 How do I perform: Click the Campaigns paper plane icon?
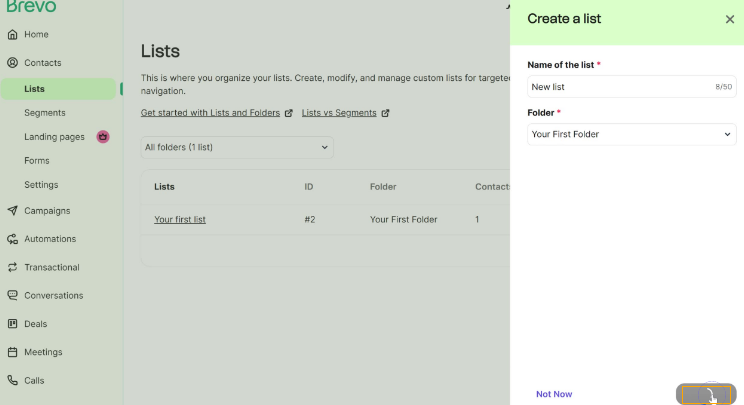click(x=13, y=211)
